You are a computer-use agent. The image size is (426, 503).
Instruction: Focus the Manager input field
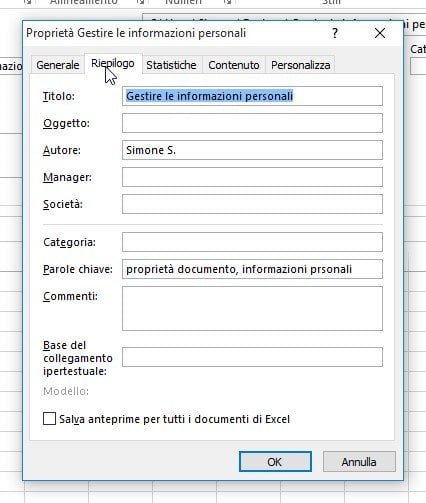pos(252,177)
